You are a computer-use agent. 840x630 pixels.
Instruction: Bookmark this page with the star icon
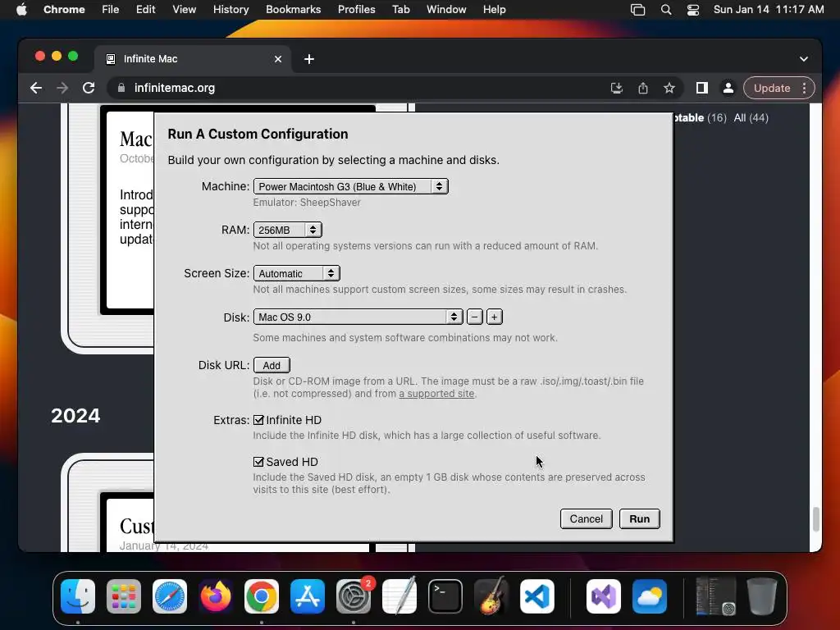pos(669,88)
